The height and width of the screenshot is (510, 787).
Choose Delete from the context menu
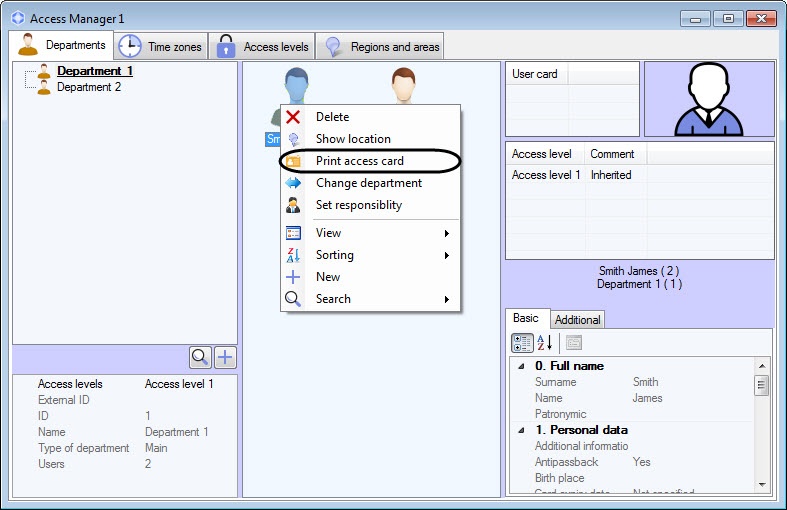tap(370, 117)
